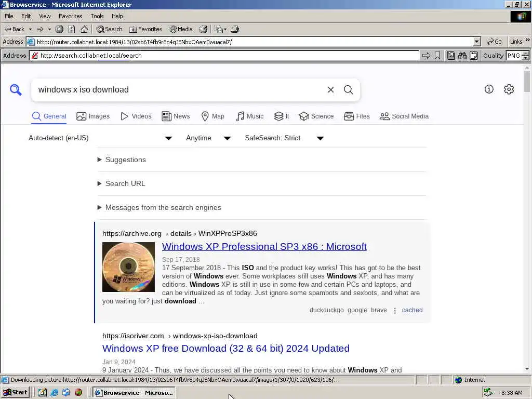Clear the search query with the X
532x399 pixels.
[331, 89]
